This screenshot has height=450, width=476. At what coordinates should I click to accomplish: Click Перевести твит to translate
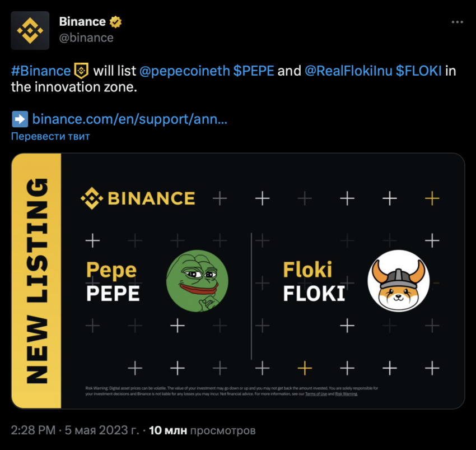[50, 136]
